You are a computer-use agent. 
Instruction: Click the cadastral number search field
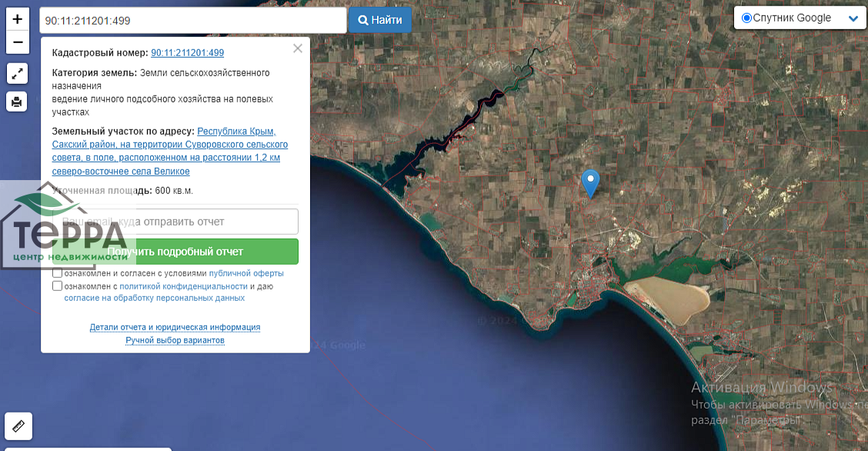[192, 21]
